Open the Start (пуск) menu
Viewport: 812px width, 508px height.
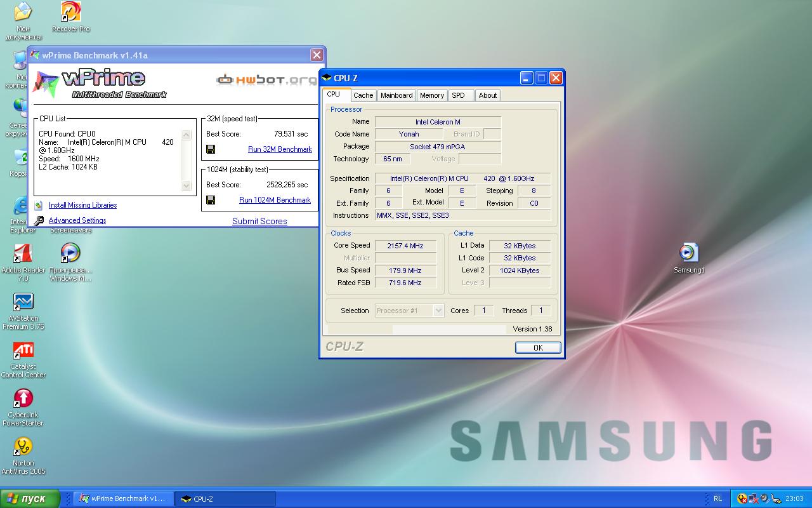[30, 498]
